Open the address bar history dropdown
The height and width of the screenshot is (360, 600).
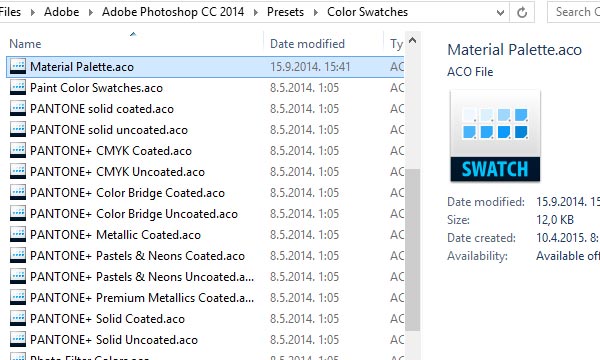tap(500, 13)
